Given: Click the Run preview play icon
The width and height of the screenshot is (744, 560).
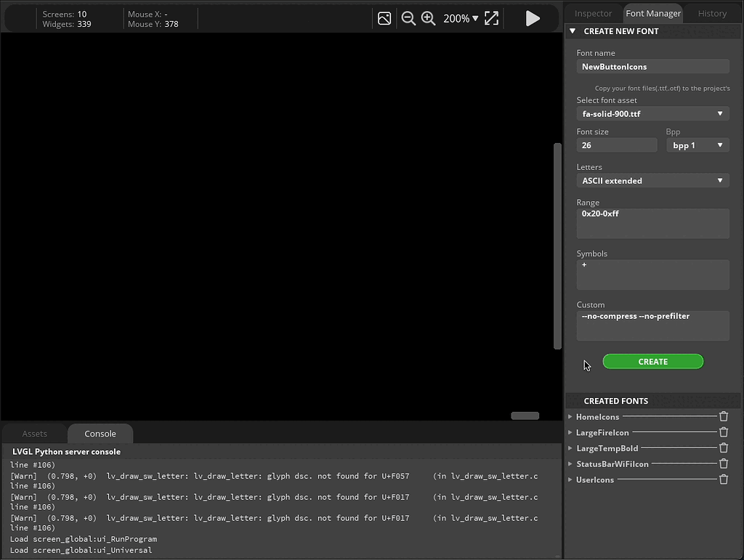Looking at the screenshot, I should [x=533, y=18].
